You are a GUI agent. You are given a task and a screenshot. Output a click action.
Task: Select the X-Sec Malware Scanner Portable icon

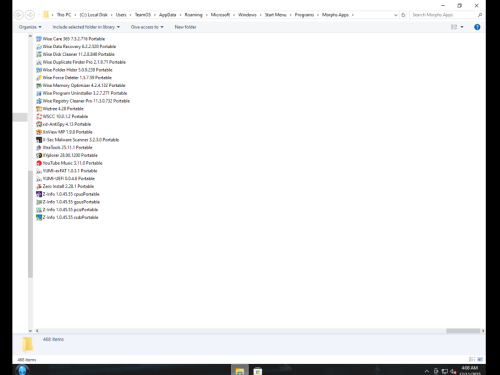39,140
